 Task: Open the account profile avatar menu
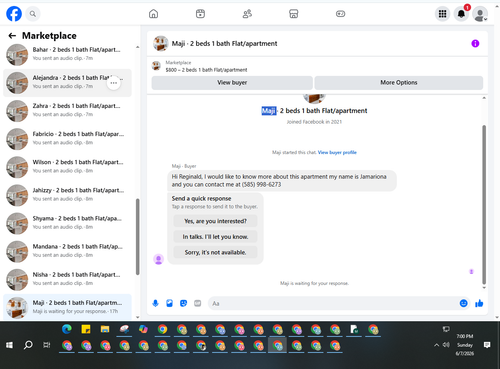[x=480, y=14]
